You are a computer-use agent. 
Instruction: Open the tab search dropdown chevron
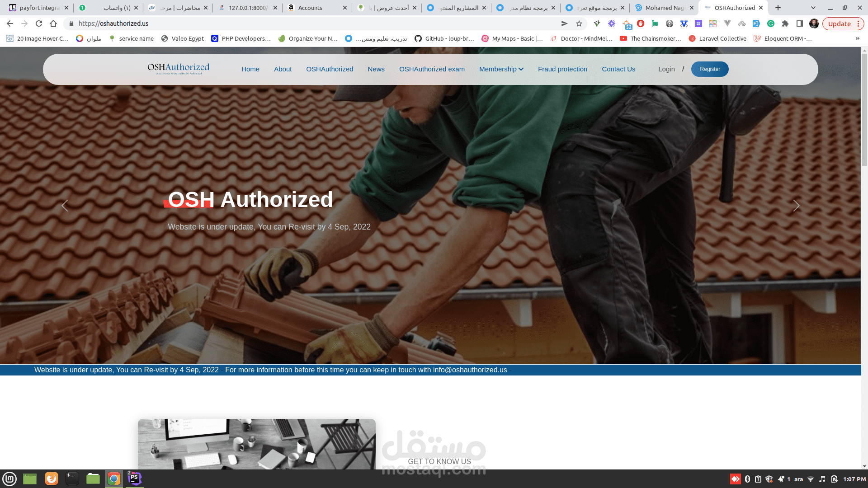[x=813, y=8]
